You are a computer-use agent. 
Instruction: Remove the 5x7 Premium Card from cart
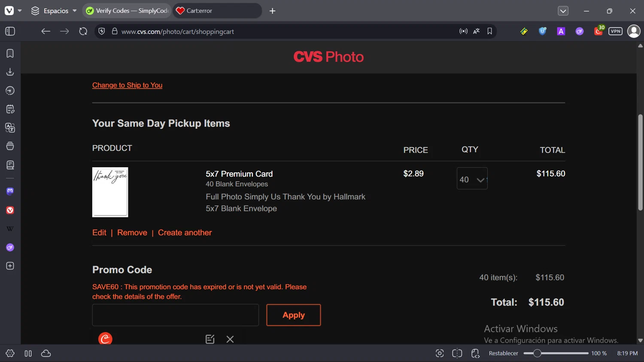[132, 232]
